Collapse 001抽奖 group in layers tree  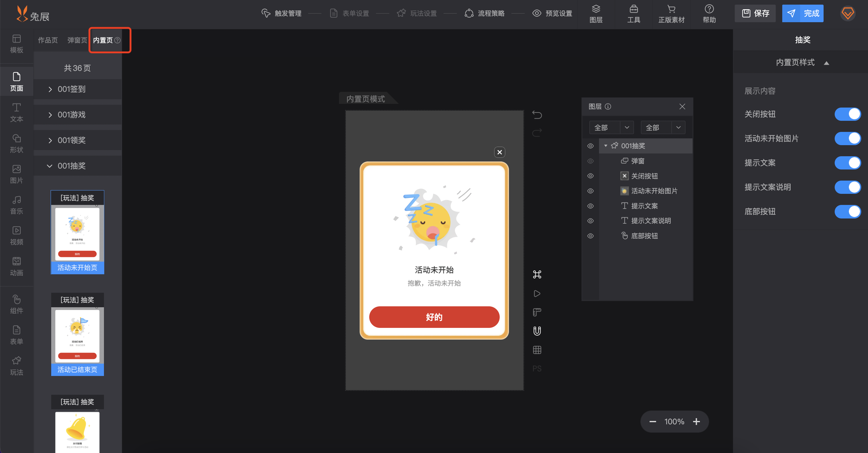tap(606, 146)
